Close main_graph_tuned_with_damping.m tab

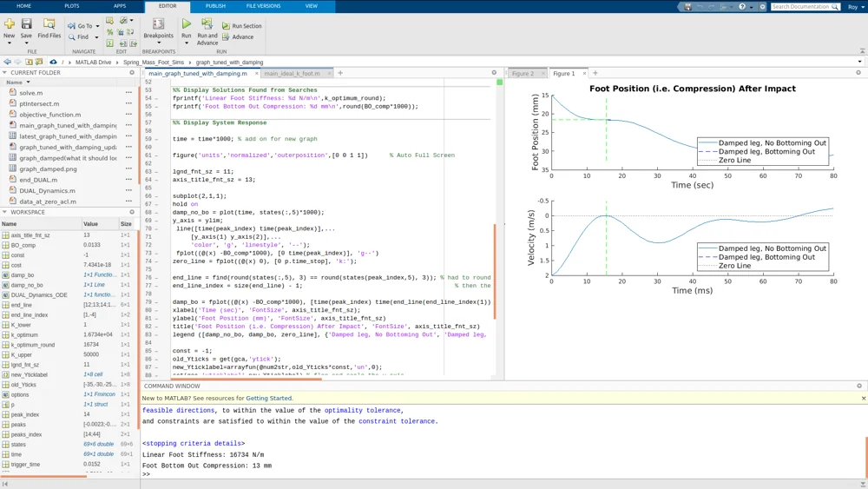tap(256, 73)
